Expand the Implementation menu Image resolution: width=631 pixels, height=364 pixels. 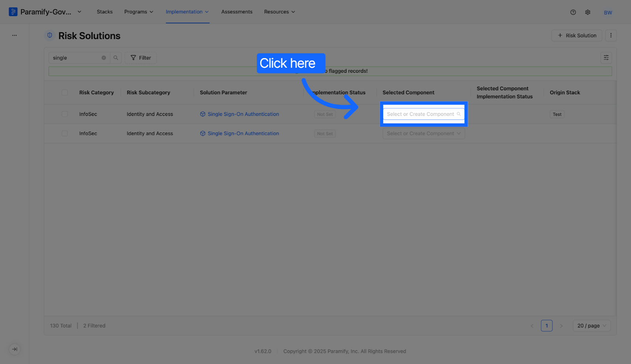pyautogui.click(x=187, y=12)
